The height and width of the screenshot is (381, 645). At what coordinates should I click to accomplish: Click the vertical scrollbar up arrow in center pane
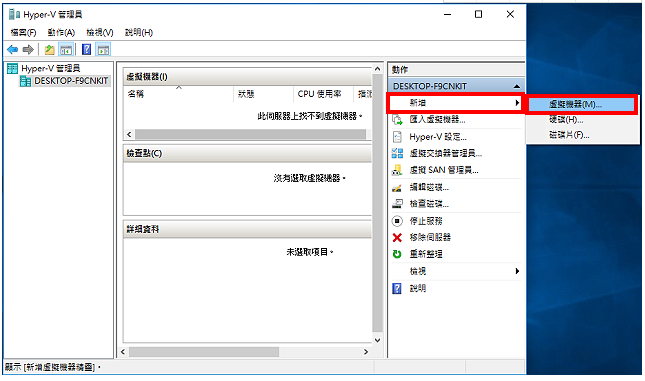(x=378, y=68)
